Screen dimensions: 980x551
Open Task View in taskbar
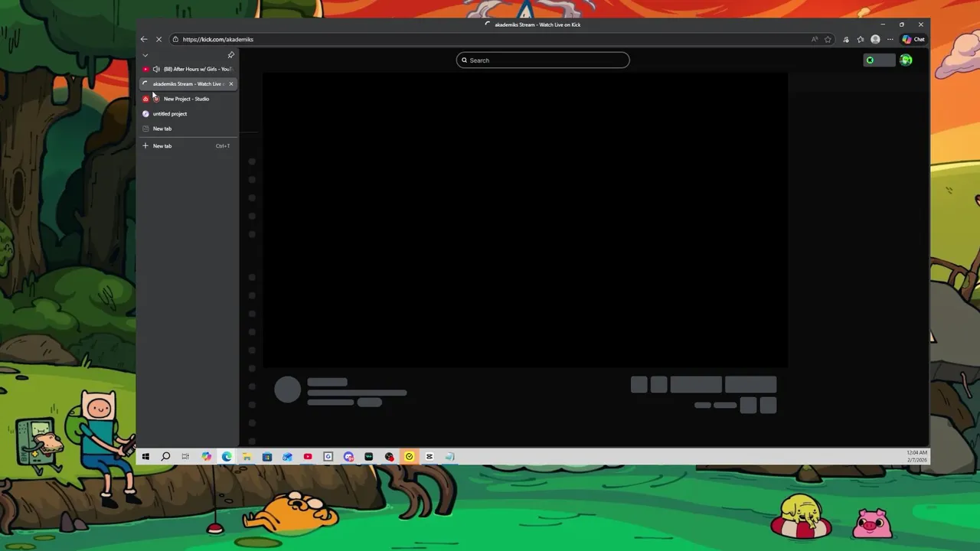pyautogui.click(x=185, y=457)
